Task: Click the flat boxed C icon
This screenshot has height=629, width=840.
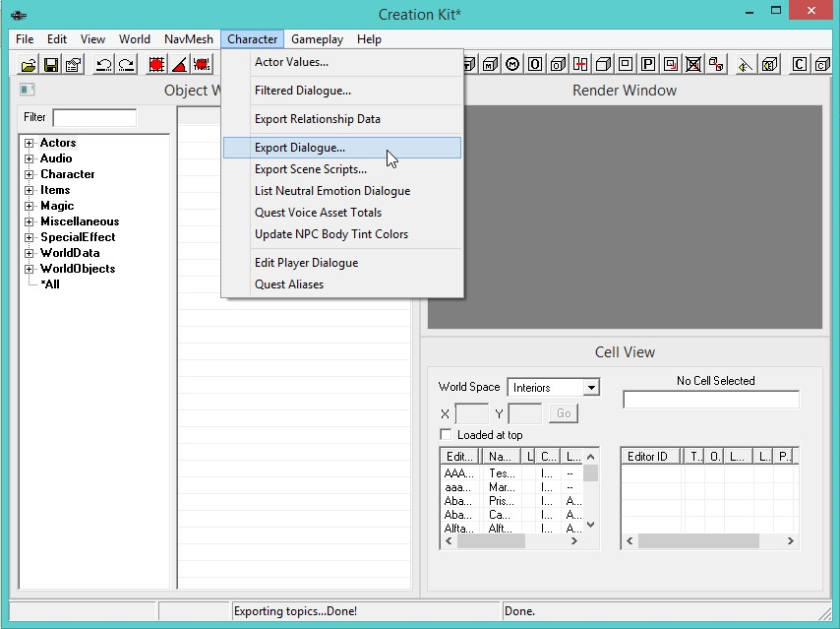Action: (800, 65)
